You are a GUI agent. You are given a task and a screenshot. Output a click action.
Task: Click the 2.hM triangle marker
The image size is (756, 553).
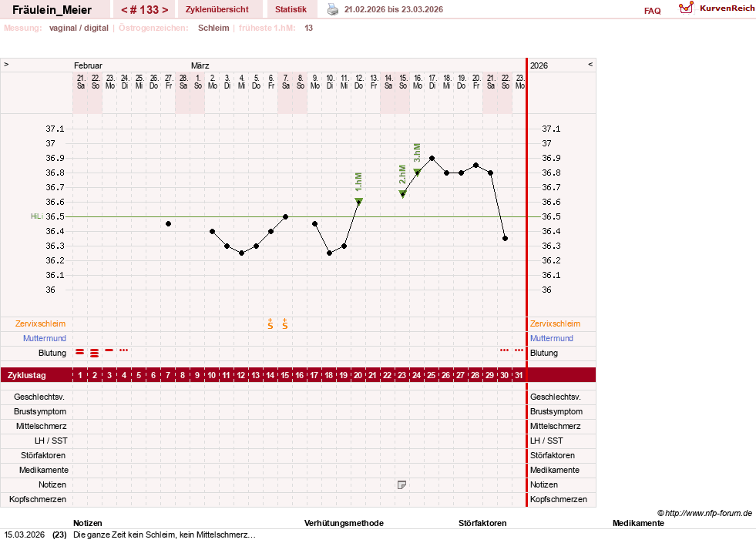tap(402, 193)
